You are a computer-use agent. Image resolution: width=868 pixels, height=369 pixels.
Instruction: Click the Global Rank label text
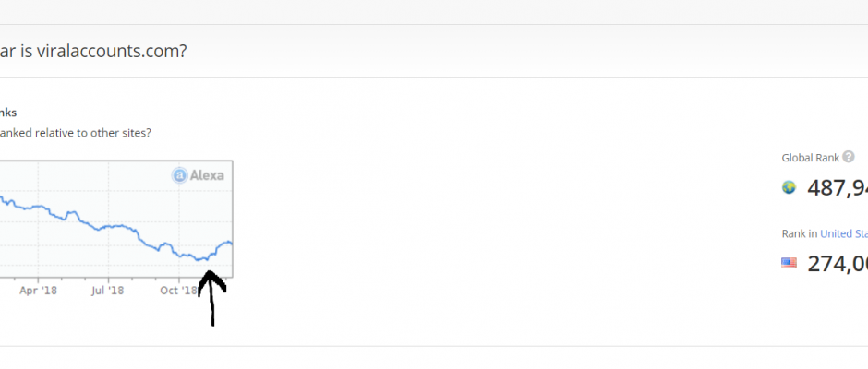click(811, 158)
